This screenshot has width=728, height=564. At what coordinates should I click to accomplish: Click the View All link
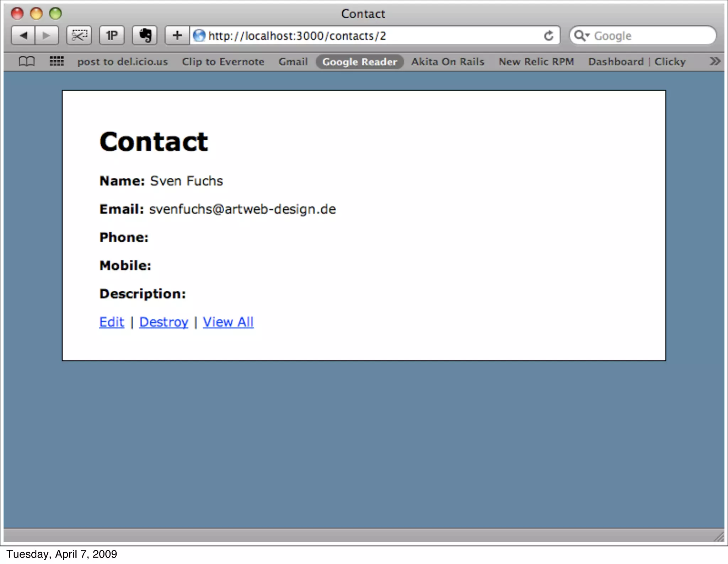tap(228, 322)
